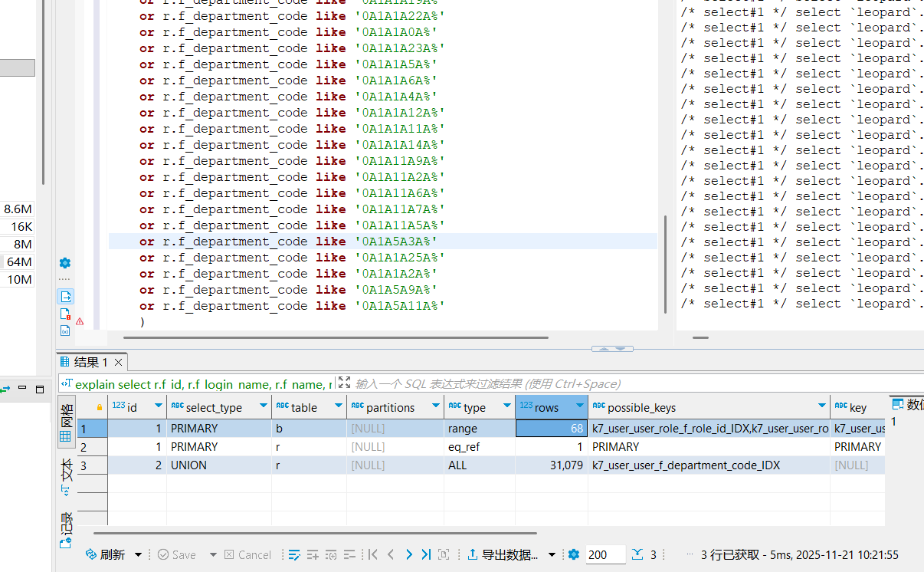Close the 结果 1 tab

[118, 363]
